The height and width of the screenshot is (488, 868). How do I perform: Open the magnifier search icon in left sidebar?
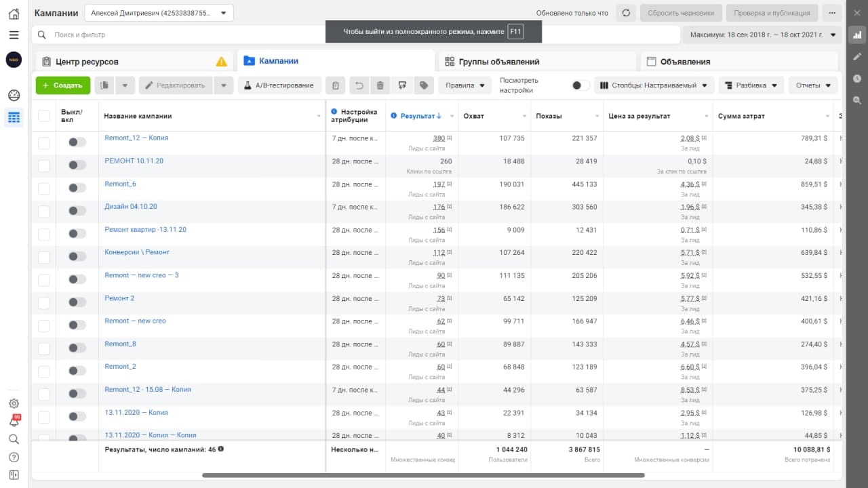(14, 439)
